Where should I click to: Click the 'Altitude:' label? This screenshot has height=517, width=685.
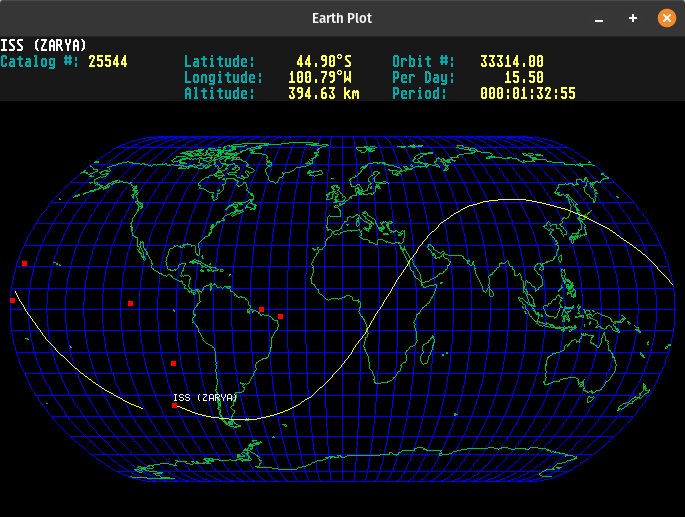click(219, 93)
